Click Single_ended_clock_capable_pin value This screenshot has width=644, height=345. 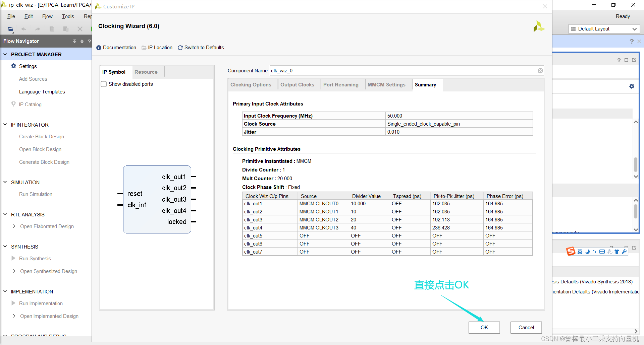pos(423,124)
